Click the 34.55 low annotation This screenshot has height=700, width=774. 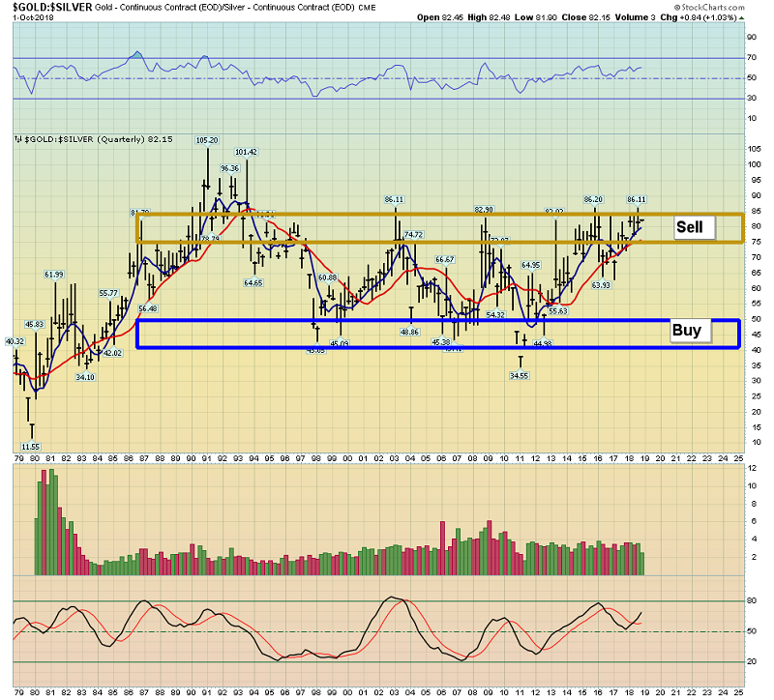pyautogui.click(x=521, y=374)
